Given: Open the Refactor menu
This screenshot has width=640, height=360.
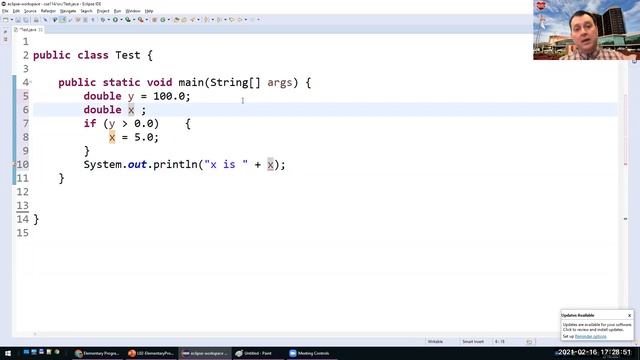Looking at the screenshot, I should click(48, 11).
